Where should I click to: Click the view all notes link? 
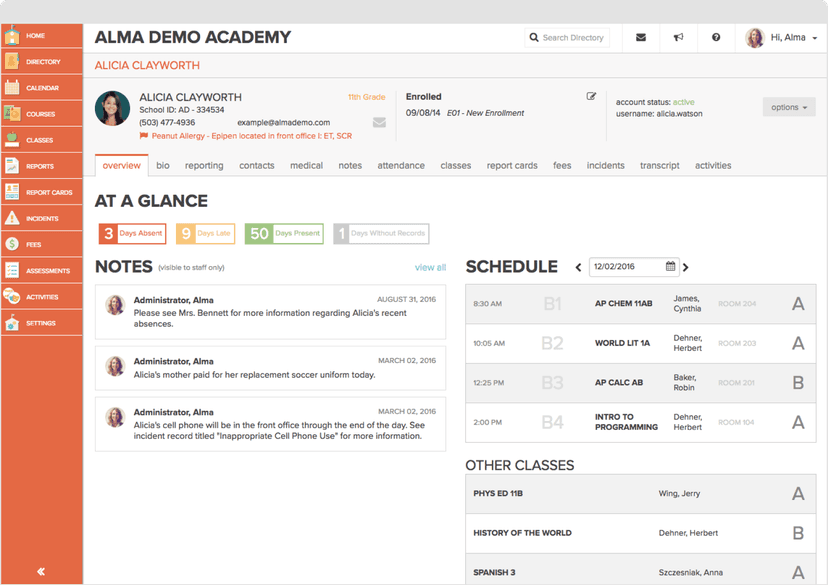click(430, 267)
